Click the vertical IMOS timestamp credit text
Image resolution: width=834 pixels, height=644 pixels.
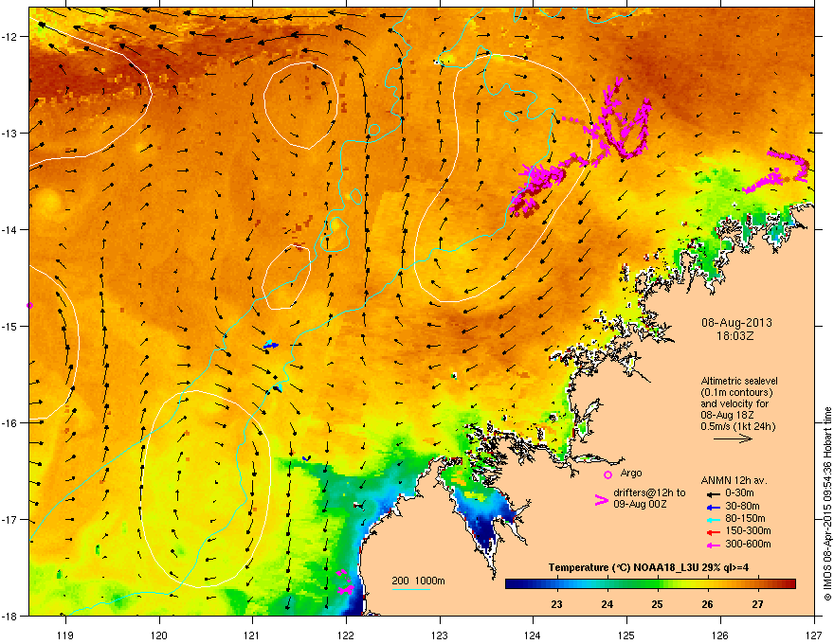pos(827,504)
